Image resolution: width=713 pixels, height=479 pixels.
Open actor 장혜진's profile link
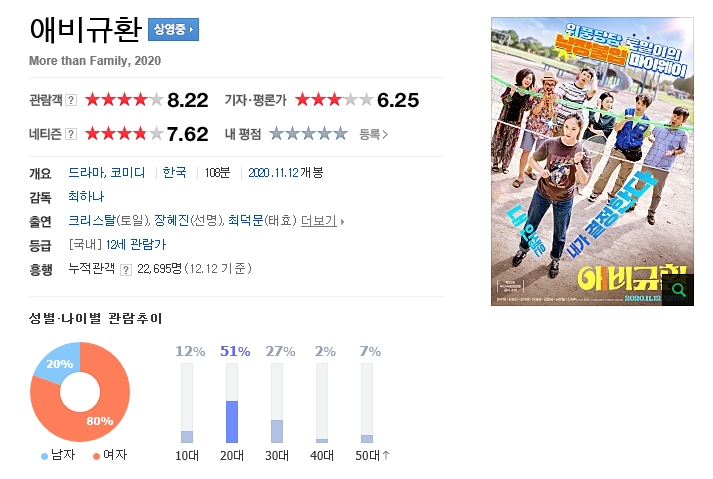point(171,221)
